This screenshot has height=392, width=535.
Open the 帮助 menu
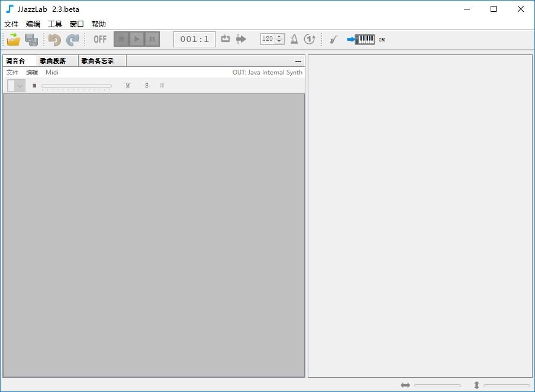[99, 24]
